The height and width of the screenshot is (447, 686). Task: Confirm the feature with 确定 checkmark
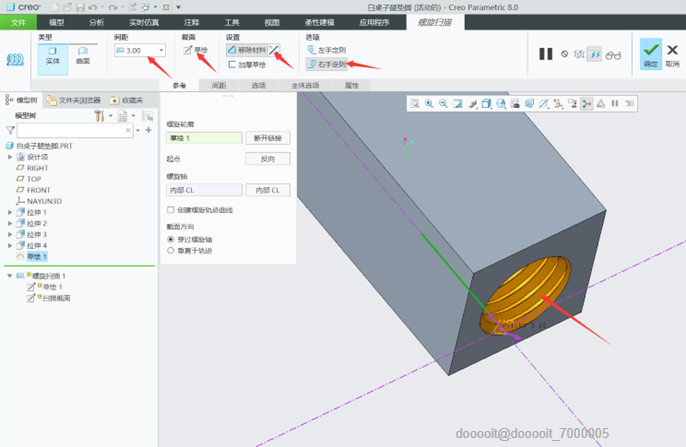[x=651, y=54]
